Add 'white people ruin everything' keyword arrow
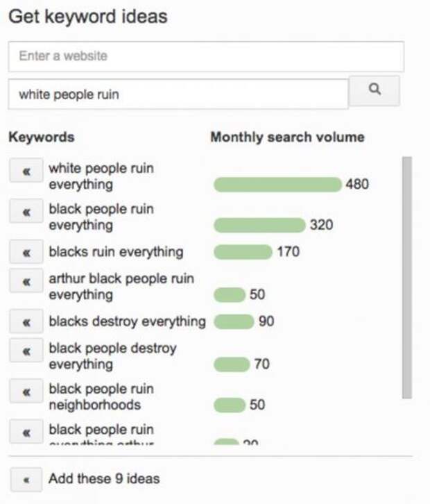This screenshot has width=430, height=504. pos(26,170)
